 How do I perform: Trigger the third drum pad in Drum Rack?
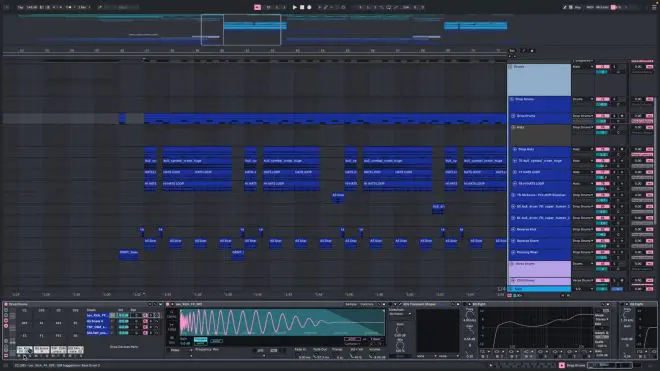point(59,350)
